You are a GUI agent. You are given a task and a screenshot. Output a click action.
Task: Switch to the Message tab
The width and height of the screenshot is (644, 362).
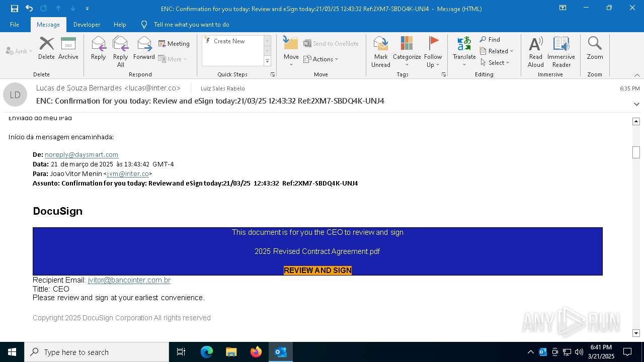pos(48,25)
